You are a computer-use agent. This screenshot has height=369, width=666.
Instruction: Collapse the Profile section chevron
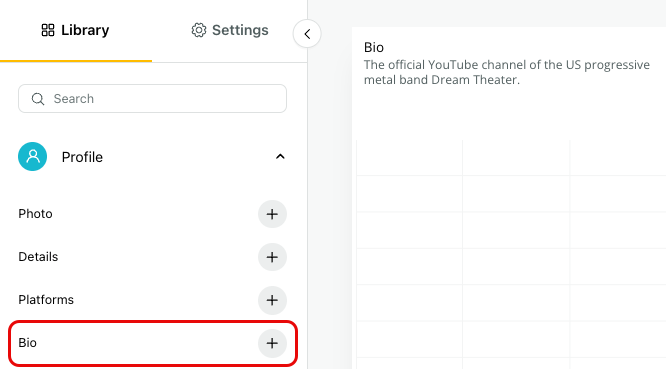click(280, 157)
